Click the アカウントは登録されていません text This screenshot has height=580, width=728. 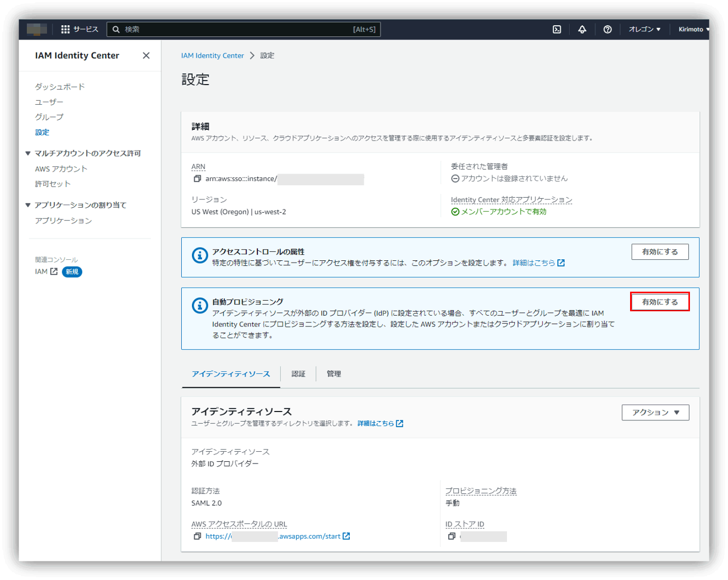(x=514, y=179)
